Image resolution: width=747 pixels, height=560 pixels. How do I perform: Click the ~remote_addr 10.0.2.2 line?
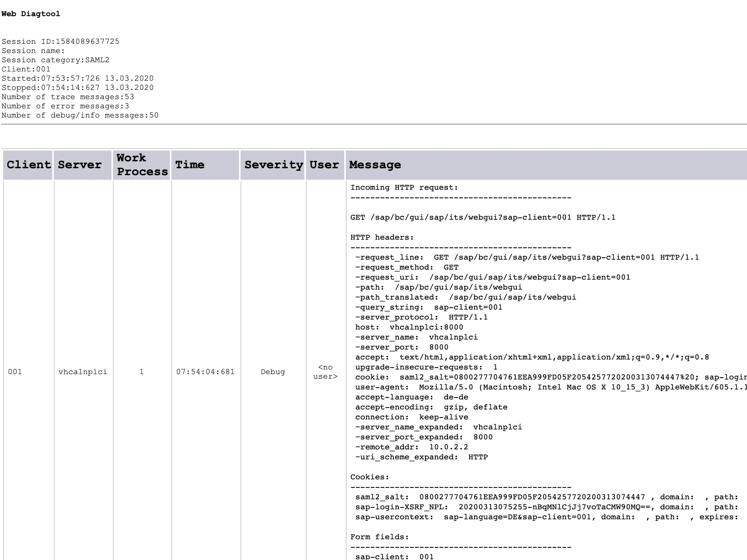point(411,447)
